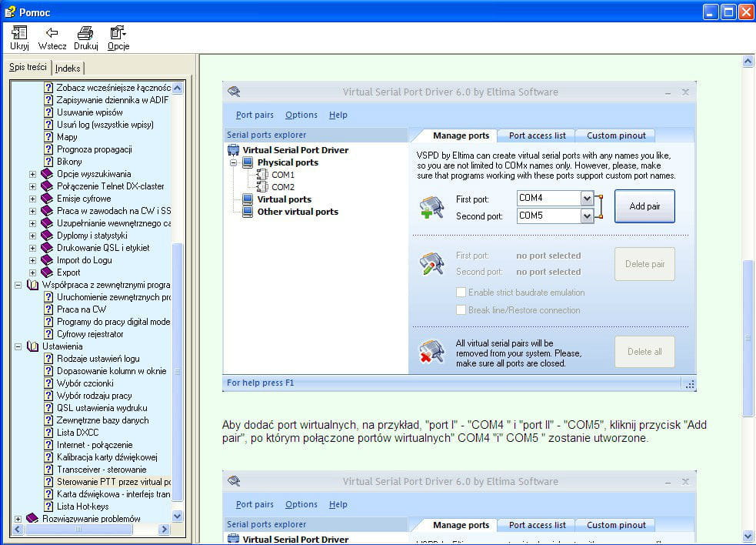Viewport: 756px width, 545px height.
Task: Collapse the Współpraca z zewnętrznymi programami section
Action: pyautogui.click(x=18, y=286)
